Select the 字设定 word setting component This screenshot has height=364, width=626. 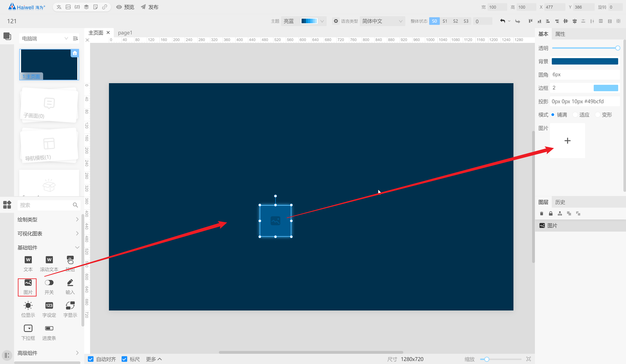tap(49, 310)
